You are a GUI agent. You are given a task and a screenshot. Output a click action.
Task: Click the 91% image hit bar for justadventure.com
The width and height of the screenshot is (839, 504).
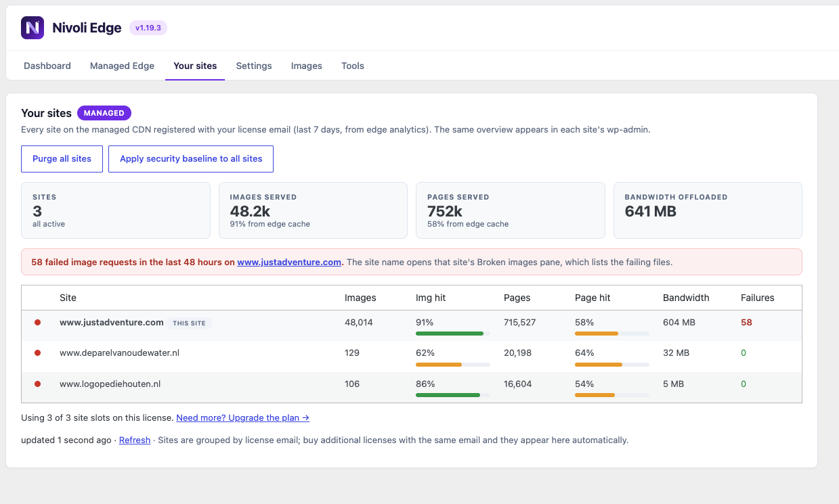452,334
